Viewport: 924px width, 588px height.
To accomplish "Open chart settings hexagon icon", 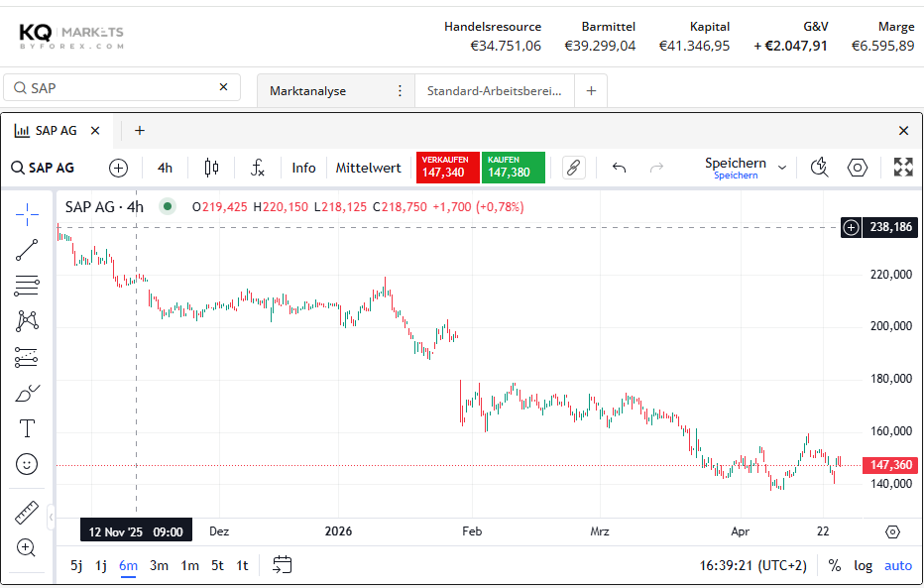I will click(x=858, y=168).
